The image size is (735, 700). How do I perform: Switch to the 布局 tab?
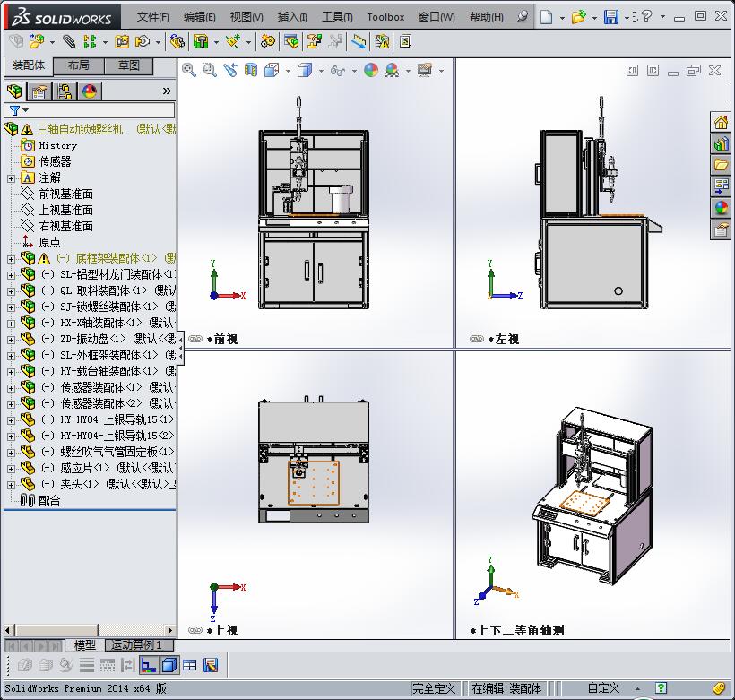78,65
